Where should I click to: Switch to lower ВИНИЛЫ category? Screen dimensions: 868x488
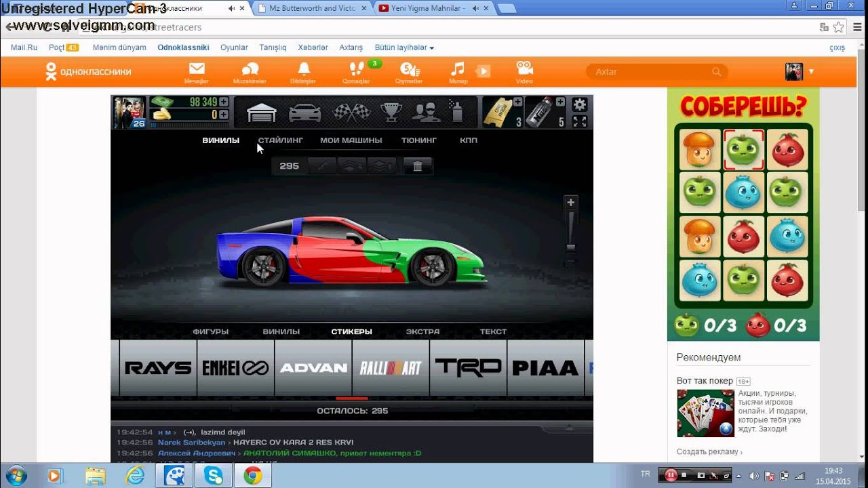point(281,331)
